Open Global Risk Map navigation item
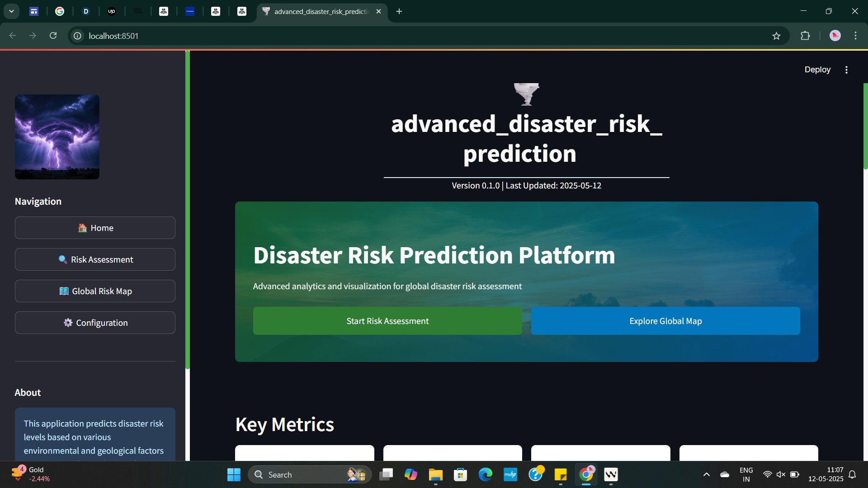The height and width of the screenshot is (488, 868). [x=95, y=291]
